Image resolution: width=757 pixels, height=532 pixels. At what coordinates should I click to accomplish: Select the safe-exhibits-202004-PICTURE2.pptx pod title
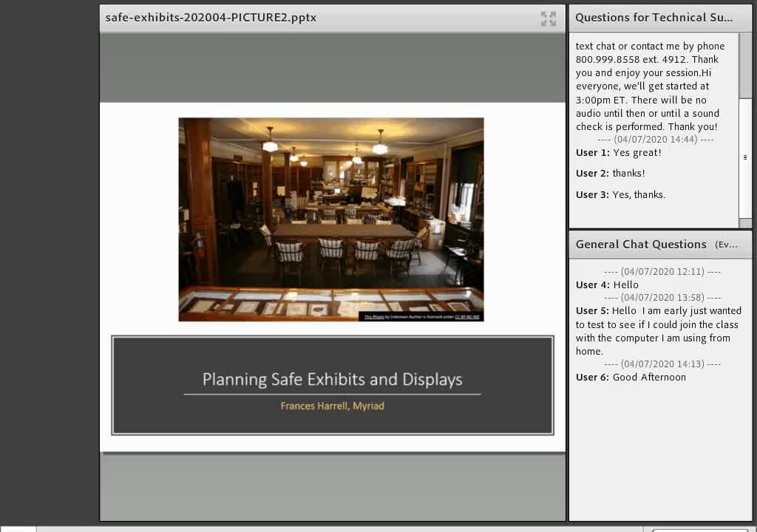(x=211, y=18)
